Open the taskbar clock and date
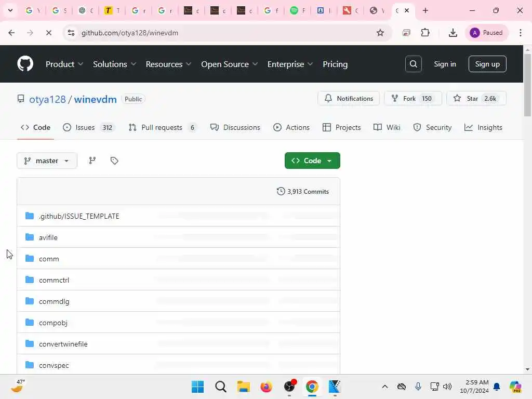The image size is (532, 399). [474, 387]
